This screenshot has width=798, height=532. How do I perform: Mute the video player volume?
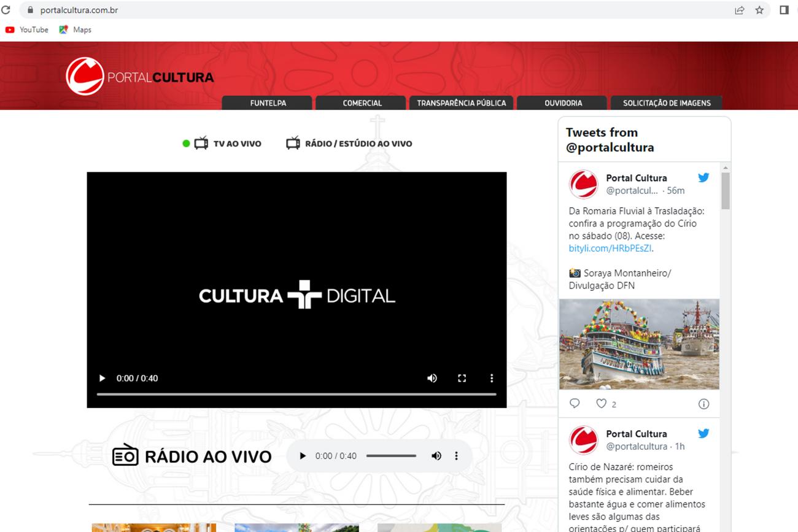(432, 378)
